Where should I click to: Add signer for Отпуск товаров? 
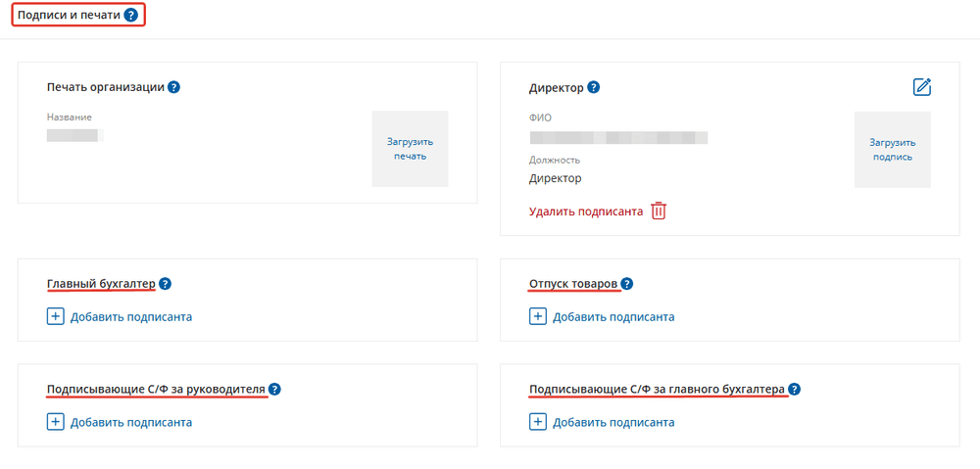pyautogui.click(x=613, y=316)
